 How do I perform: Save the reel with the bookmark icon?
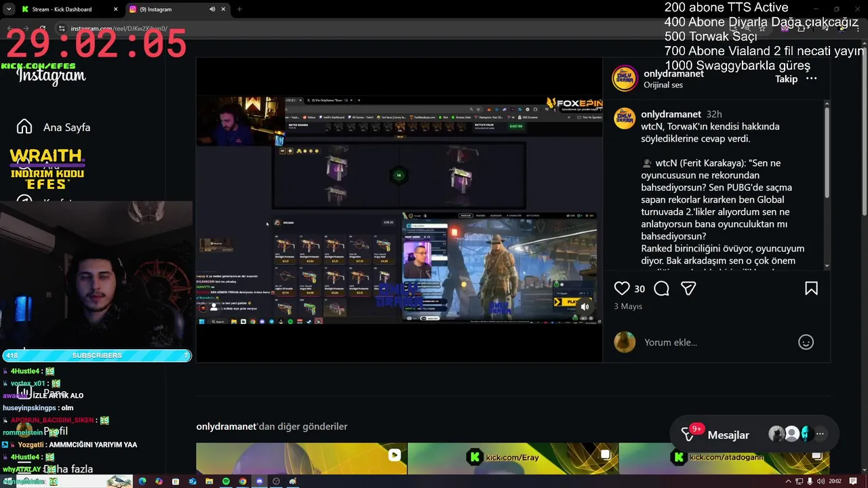tap(811, 289)
